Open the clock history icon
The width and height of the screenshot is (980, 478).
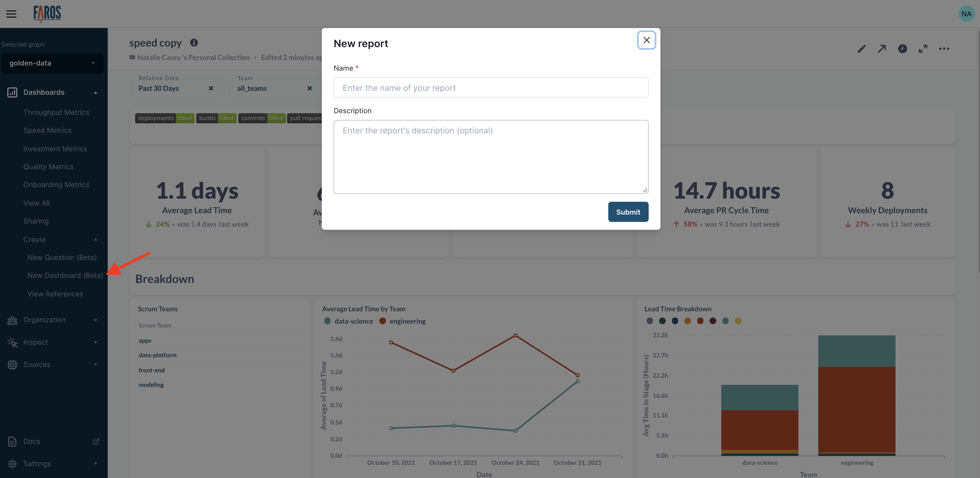tap(902, 49)
